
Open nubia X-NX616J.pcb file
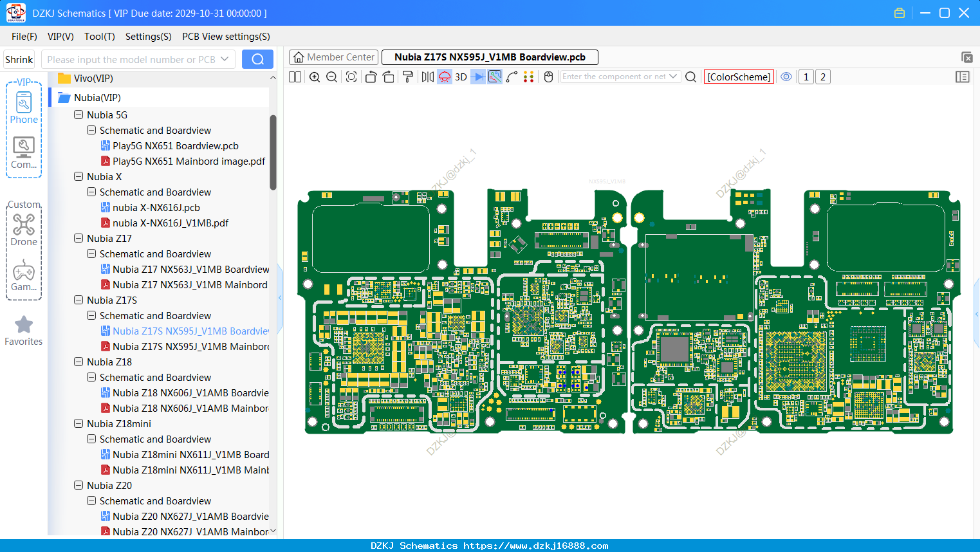tap(151, 208)
